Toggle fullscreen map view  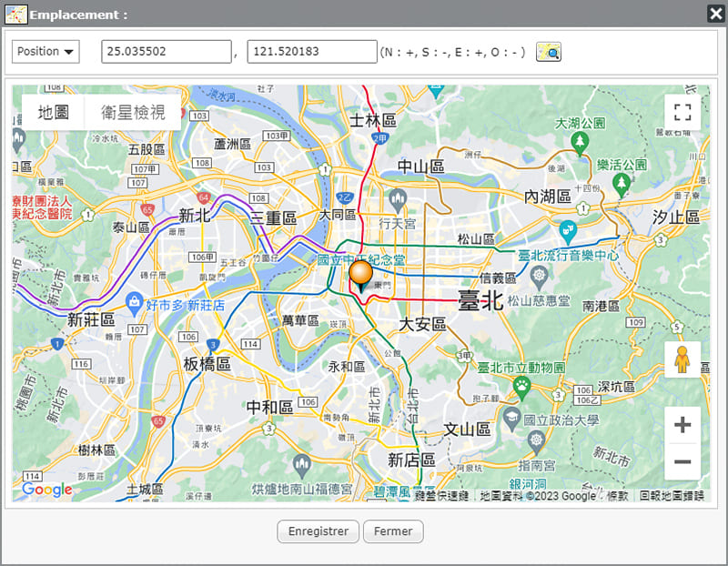682,112
